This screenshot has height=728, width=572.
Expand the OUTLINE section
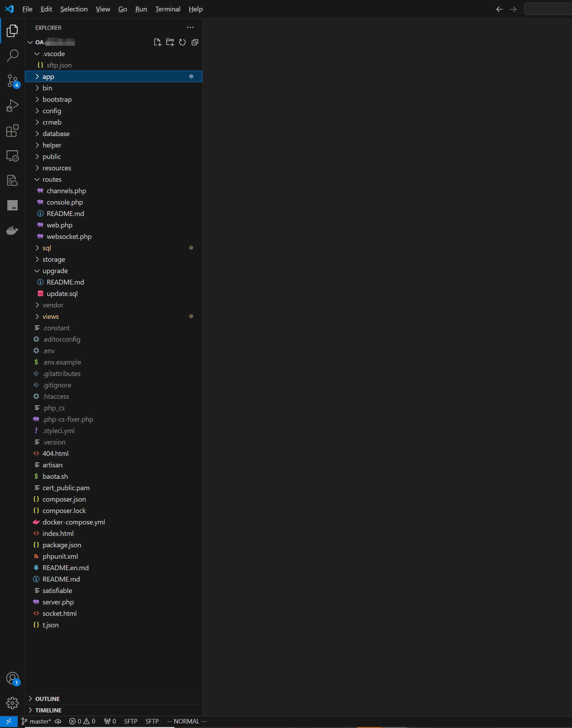pos(114,699)
